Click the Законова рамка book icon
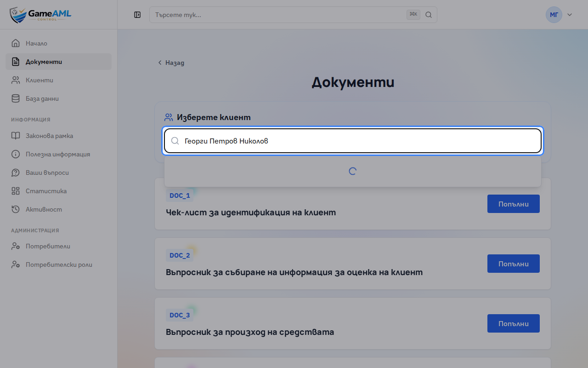 click(x=16, y=136)
